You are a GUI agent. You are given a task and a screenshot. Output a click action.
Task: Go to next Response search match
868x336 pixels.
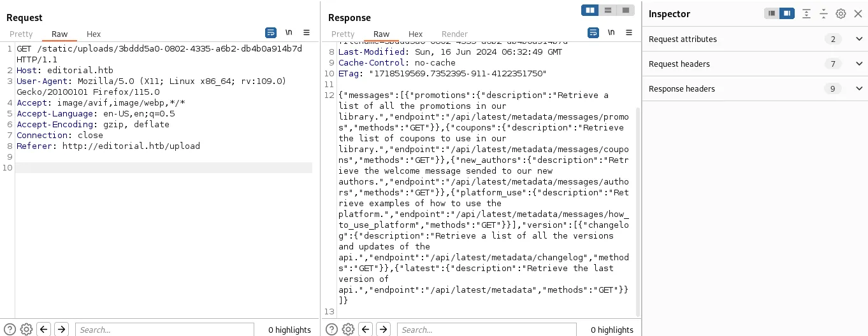click(383, 329)
